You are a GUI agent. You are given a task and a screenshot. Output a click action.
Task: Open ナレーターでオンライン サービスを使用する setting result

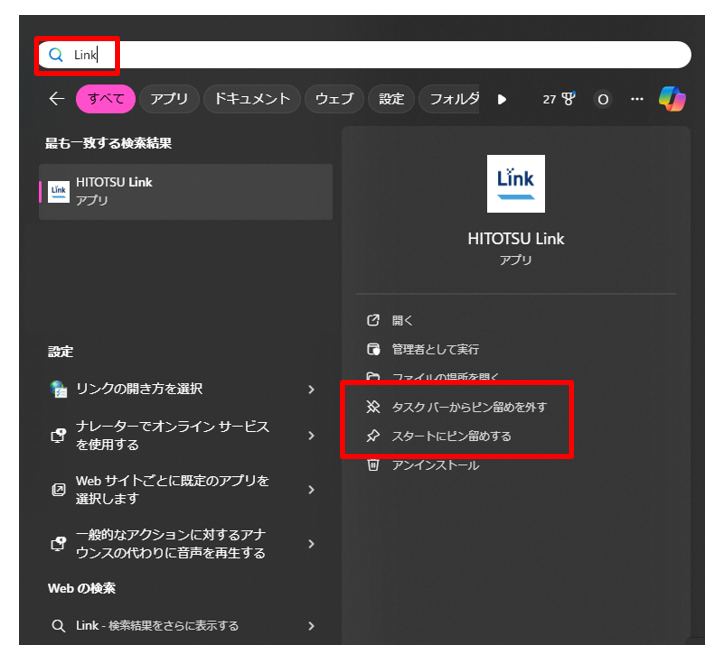(x=184, y=435)
